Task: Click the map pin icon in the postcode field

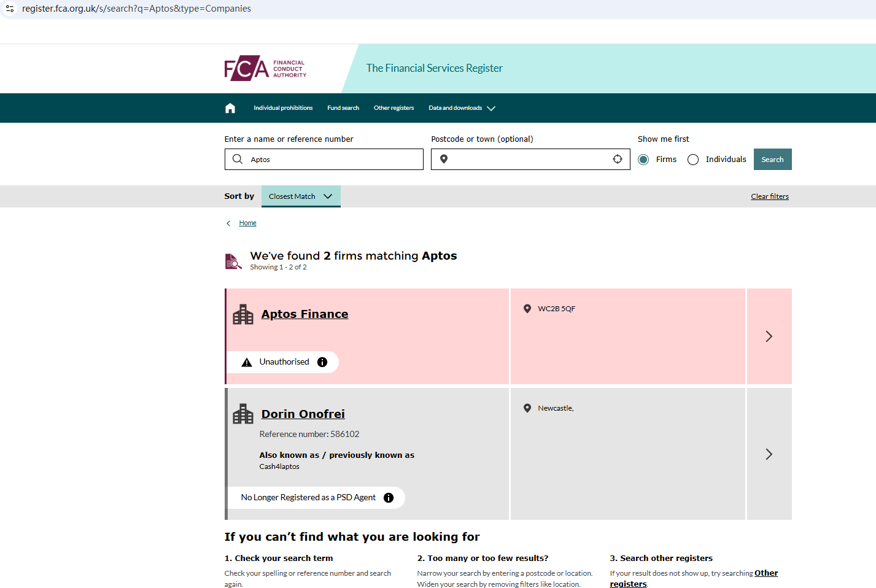Action: pyautogui.click(x=444, y=160)
